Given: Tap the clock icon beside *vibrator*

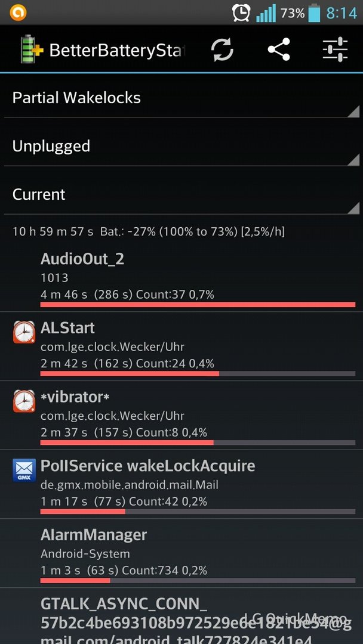Looking at the screenshot, I should pos(24,401).
